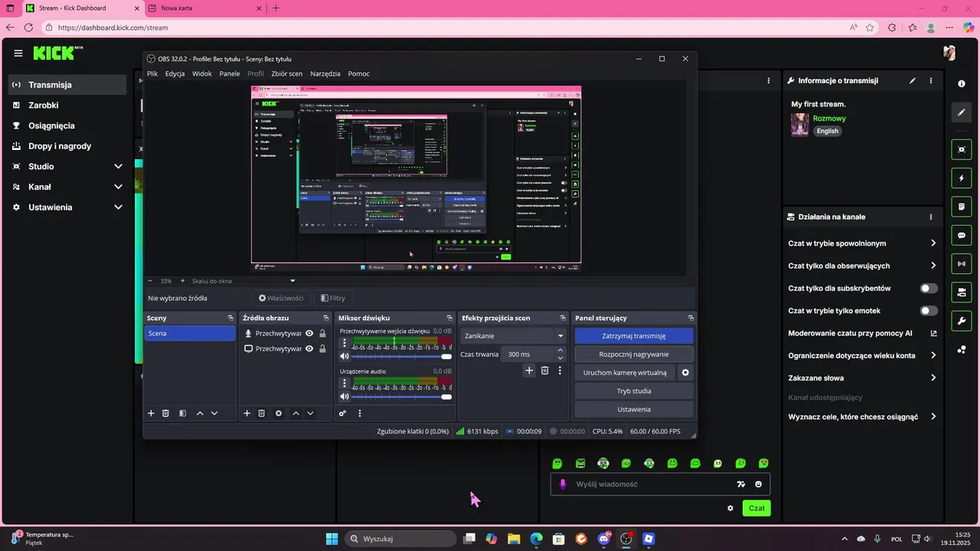
Task: Toggle visibility of microphone capture source
Action: [309, 334]
